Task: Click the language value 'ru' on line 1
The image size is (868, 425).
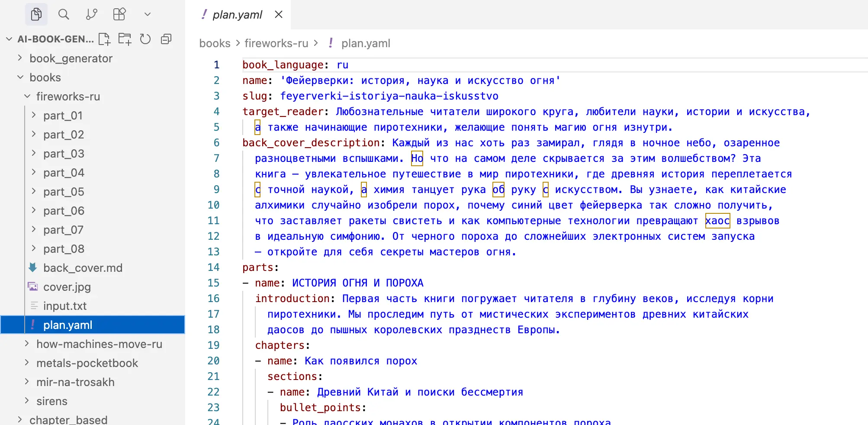Action: click(x=342, y=65)
